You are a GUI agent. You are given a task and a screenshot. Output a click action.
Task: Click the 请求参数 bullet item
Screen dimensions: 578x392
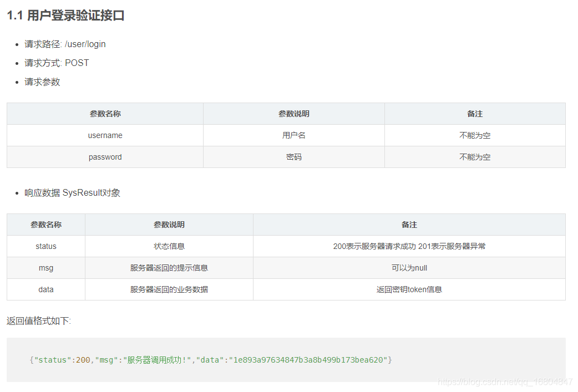coord(42,82)
